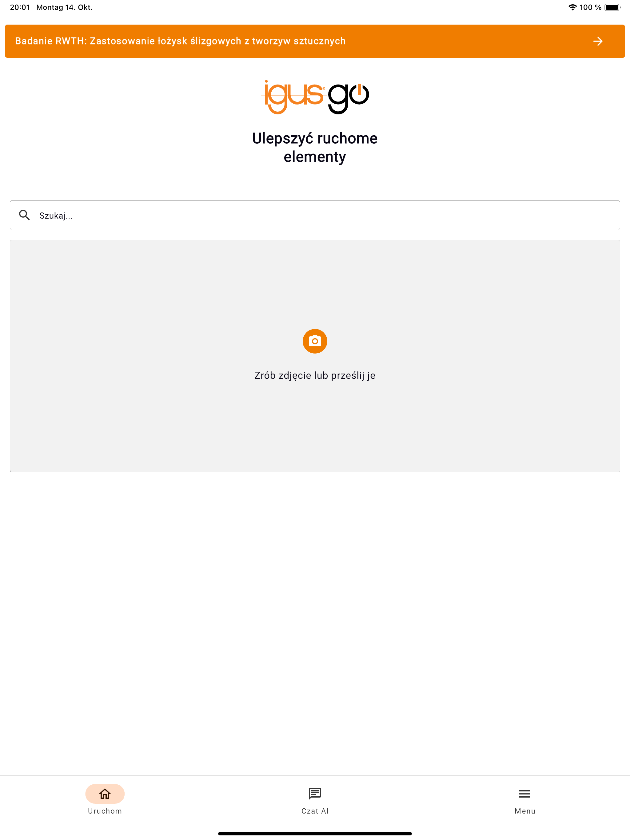The height and width of the screenshot is (840, 630).
Task: Tap the 'Montag 14. Okt.' date
Action: (x=65, y=7)
